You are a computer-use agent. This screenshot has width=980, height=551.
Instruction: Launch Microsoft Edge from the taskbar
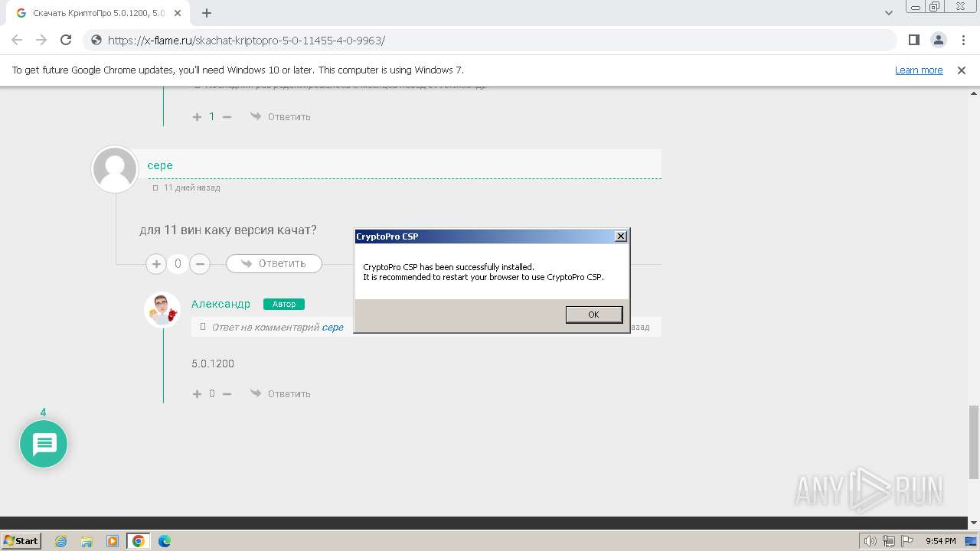click(x=164, y=541)
